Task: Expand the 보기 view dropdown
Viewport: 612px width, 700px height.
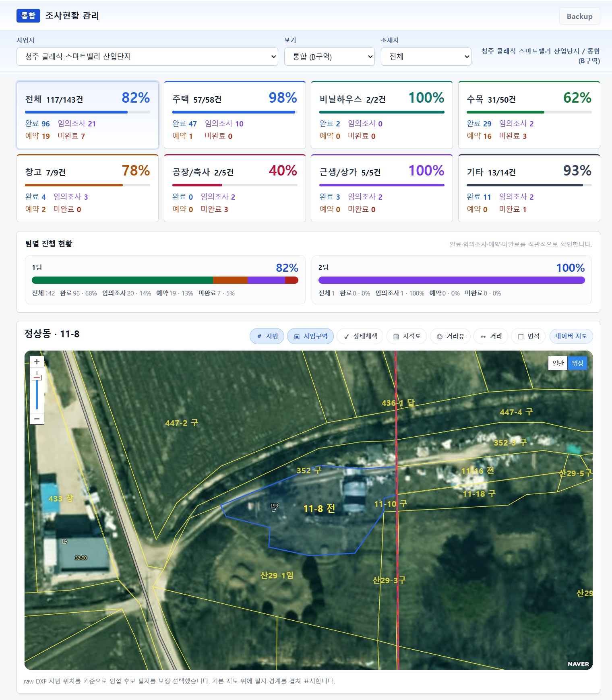Action: (329, 57)
